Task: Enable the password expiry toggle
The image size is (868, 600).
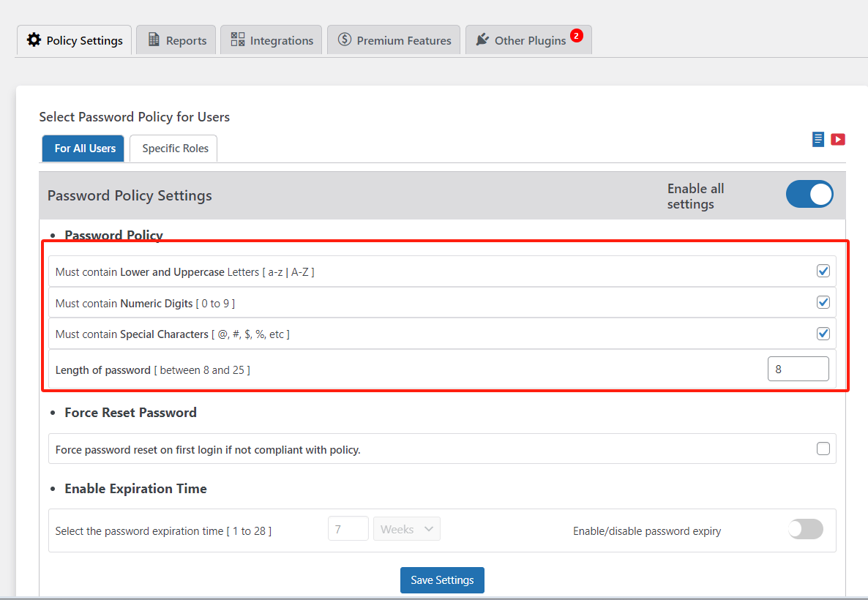Action: 806,529
